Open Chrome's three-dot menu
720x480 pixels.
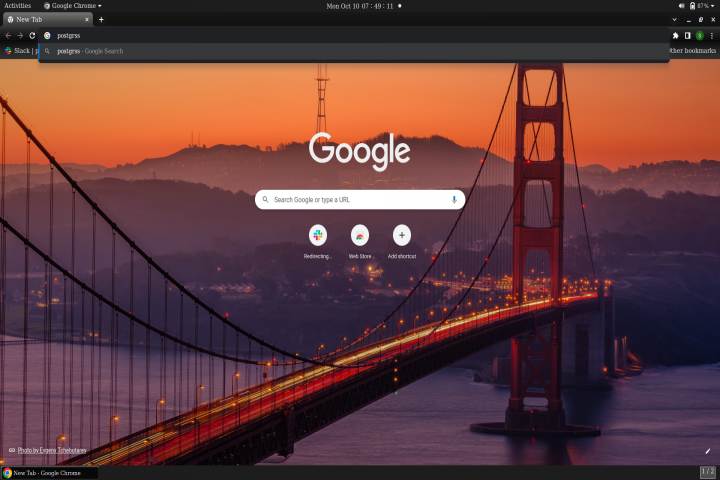pos(712,35)
